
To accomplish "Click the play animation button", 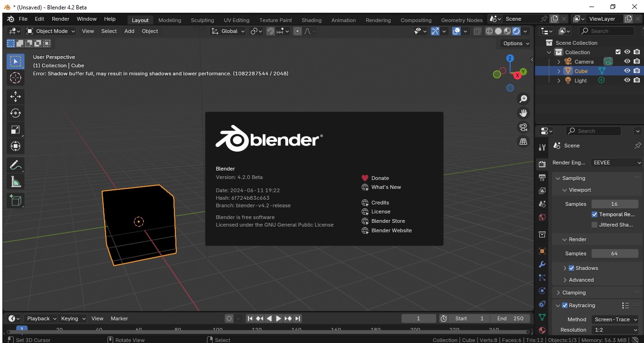I will pyautogui.click(x=279, y=318).
